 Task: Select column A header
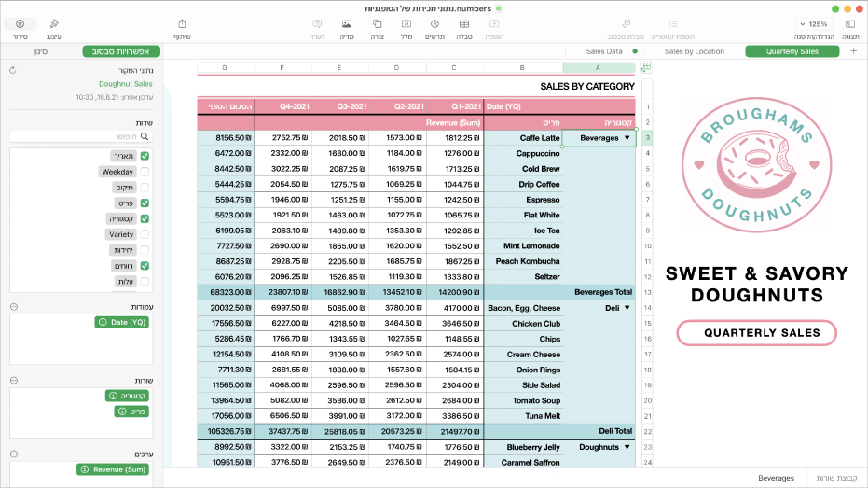click(x=599, y=67)
